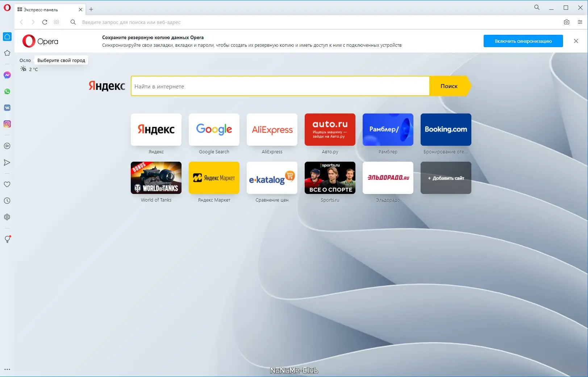Reload the current page
The width and height of the screenshot is (588, 377).
pyautogui.click(x=45, y=22)
